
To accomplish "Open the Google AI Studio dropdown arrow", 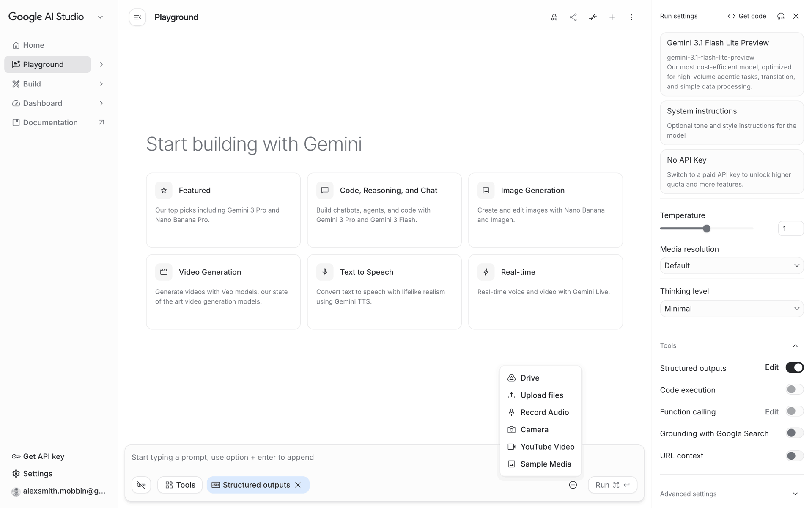I will coord(100,17).
